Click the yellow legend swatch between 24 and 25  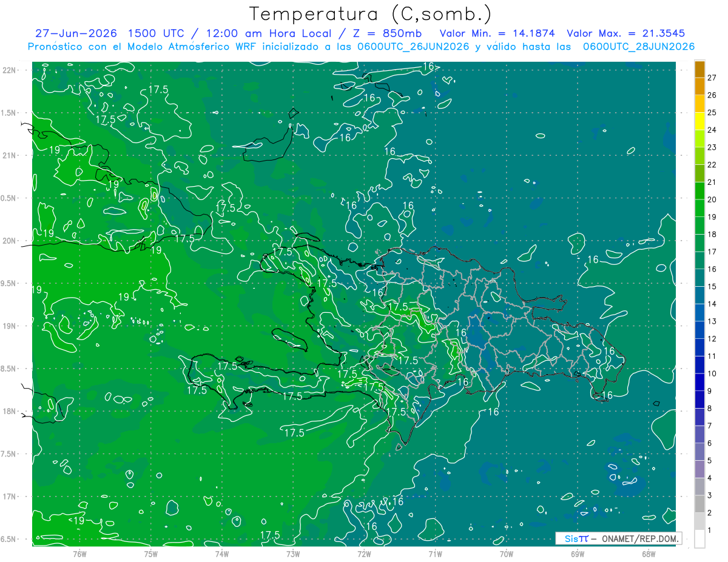699,121
